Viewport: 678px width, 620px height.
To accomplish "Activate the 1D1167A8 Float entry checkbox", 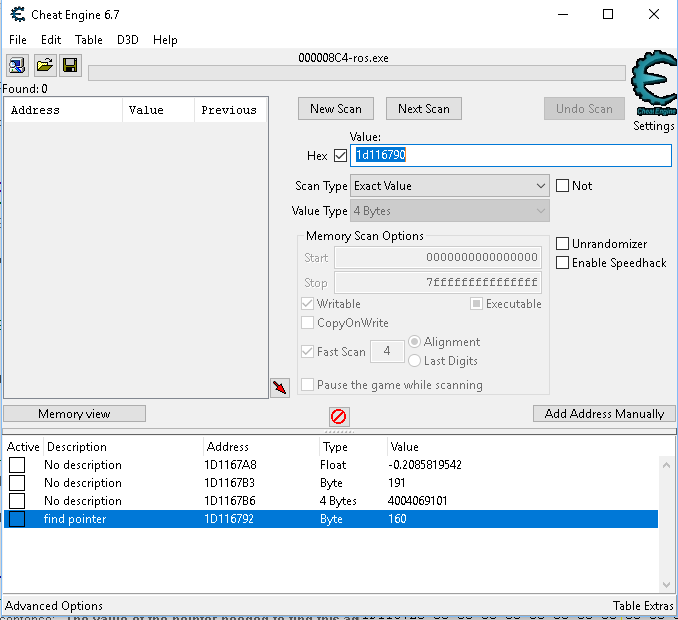I will click(x=17, y=465).
